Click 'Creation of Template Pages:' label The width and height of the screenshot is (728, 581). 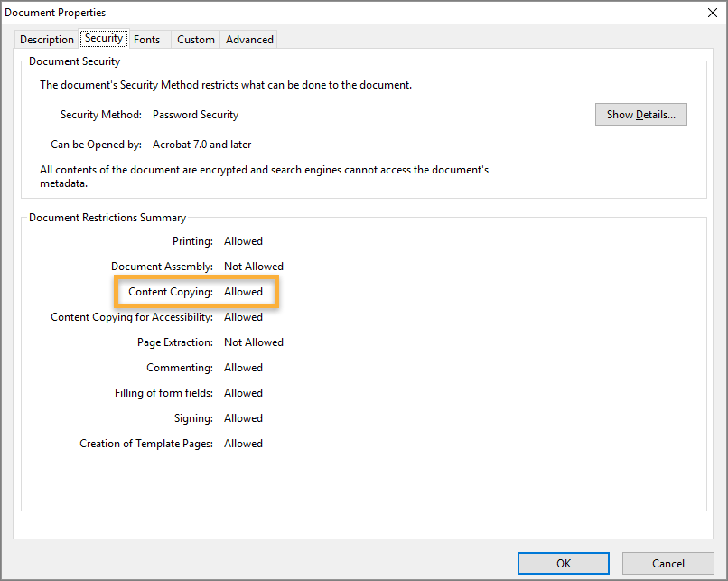(x=146, y=444)
